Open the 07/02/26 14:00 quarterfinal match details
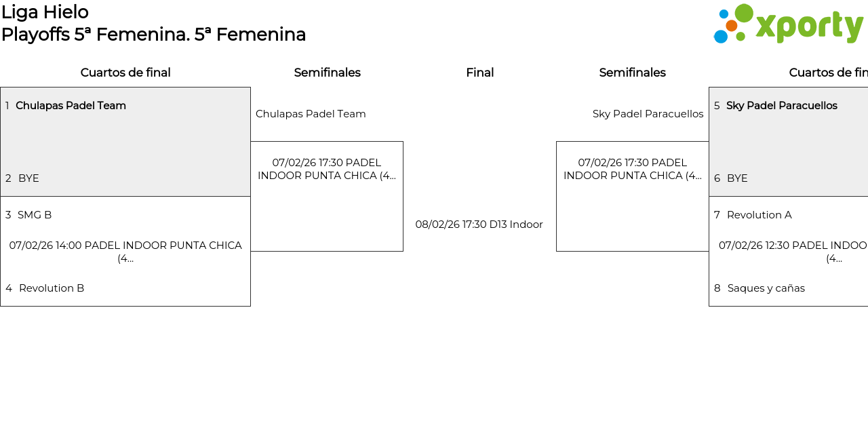 [125, 252]
